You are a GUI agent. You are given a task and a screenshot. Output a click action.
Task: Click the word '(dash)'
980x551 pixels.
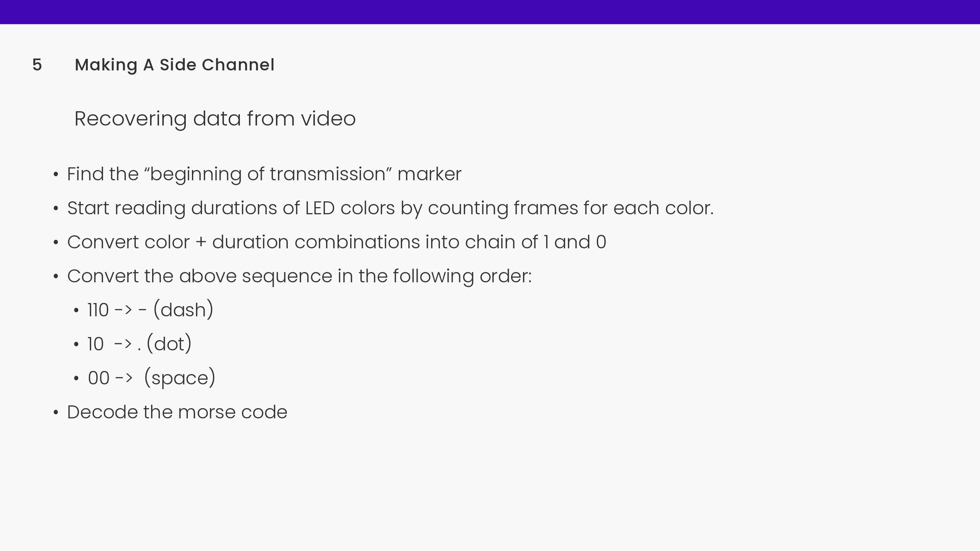pyautogui.click(x=183, y=310)
